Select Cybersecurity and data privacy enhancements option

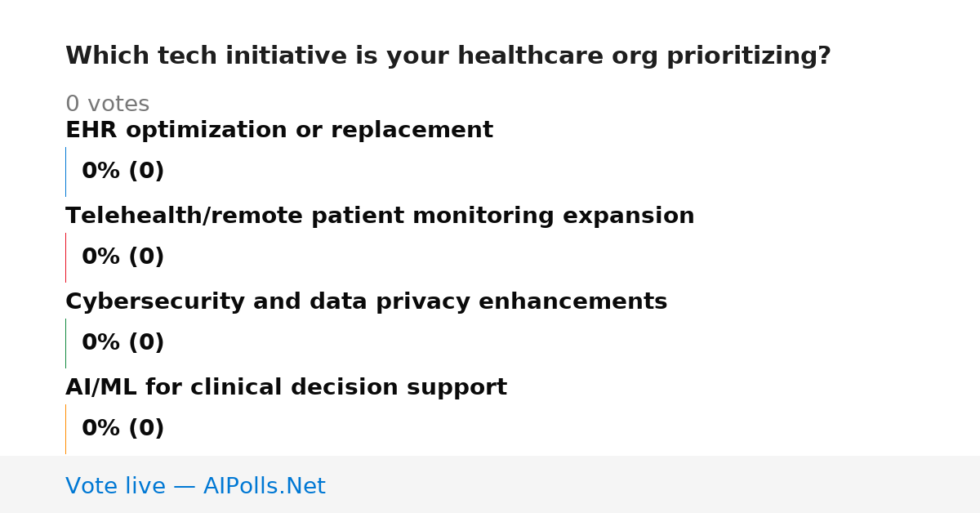366,302
